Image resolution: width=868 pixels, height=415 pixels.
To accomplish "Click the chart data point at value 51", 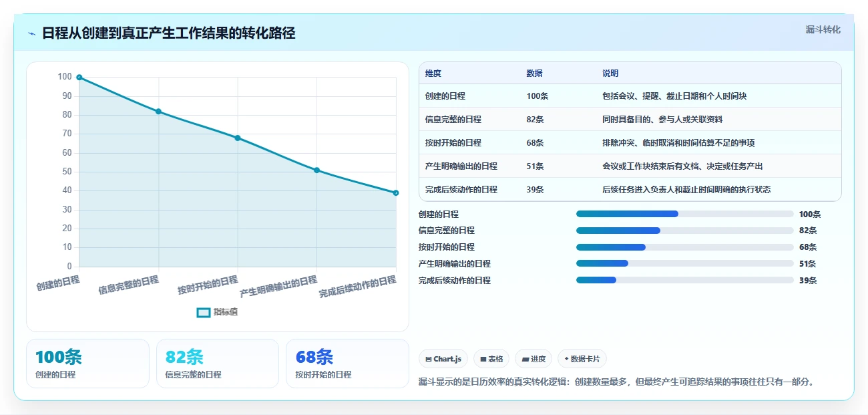I will coord(316,170).
